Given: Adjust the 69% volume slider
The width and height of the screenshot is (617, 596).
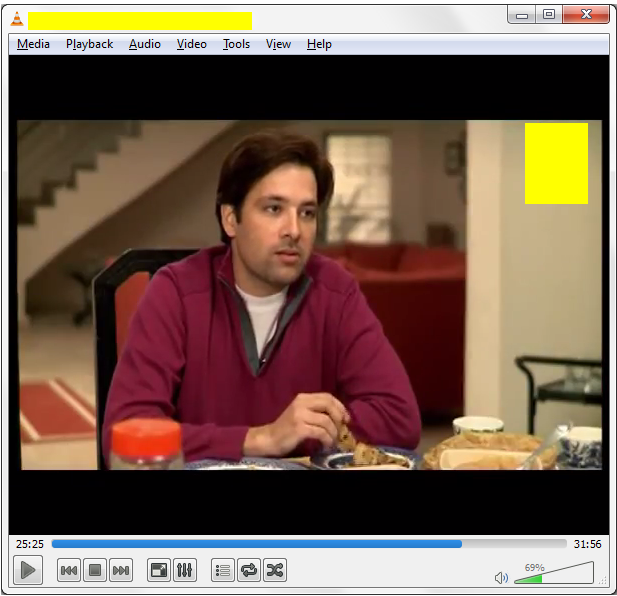Looking at the screenshot, I should (554, 573).
